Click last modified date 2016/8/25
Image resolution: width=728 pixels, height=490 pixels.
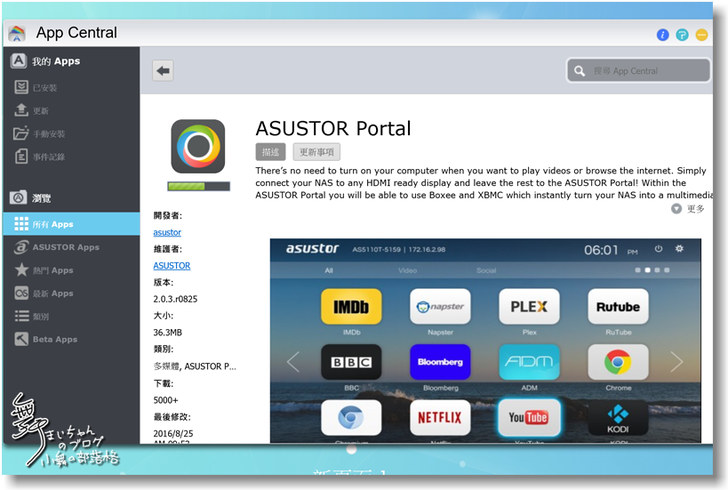(x=173, y=434)
